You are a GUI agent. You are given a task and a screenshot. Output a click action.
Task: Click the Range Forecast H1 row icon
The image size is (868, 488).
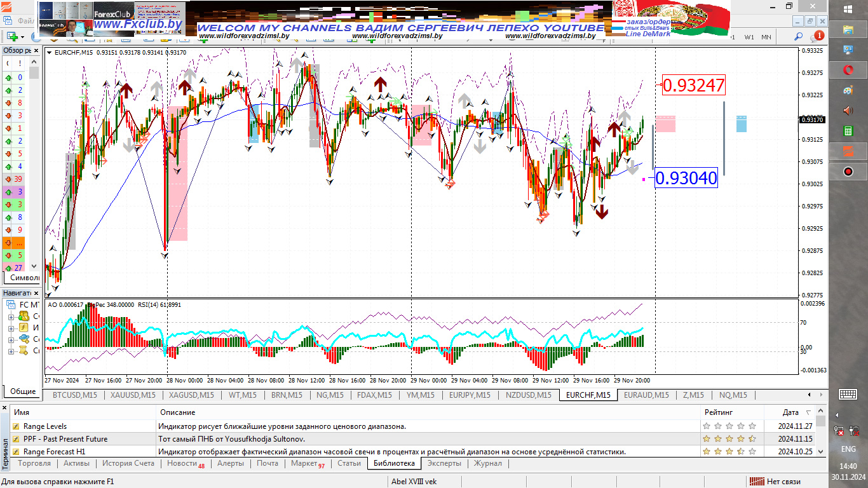(17, 452)
